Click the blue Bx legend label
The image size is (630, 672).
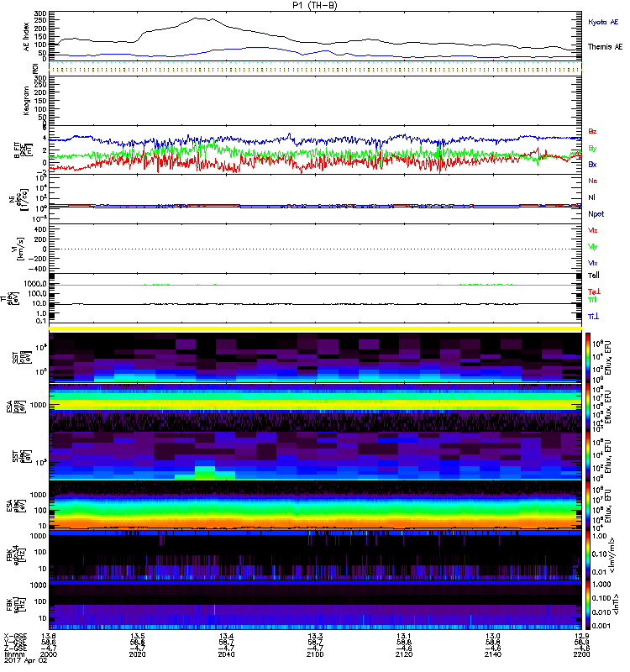click(x=592, y=164)
